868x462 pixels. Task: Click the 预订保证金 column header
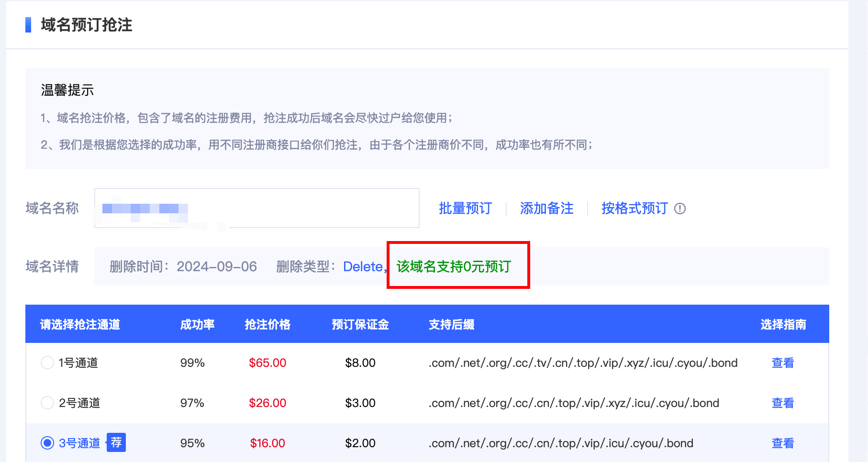click(x=360, y=324)
